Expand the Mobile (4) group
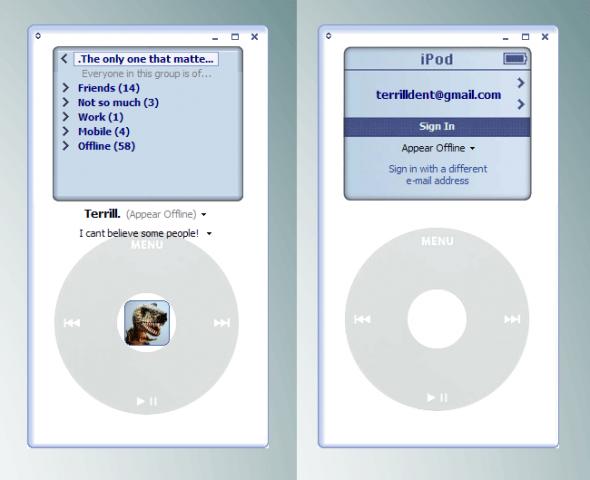This screenshot has width=590, height=480. pos(65,131)
